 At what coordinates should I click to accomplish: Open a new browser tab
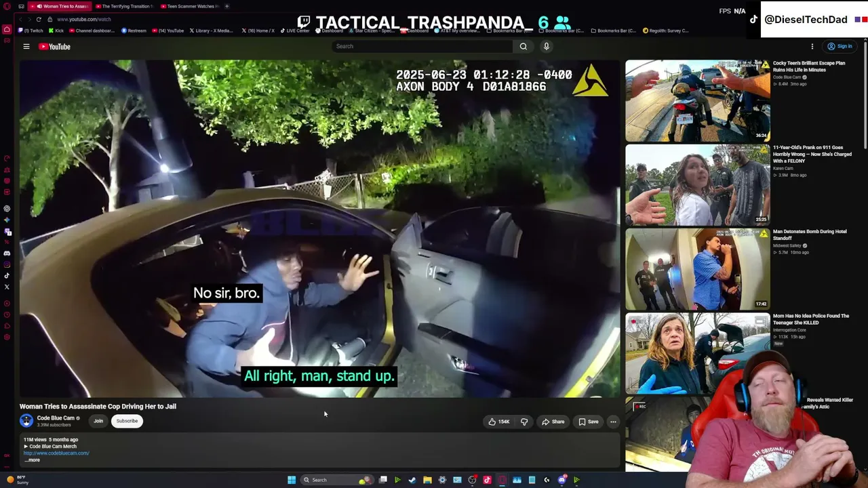[x=226, y=6]
